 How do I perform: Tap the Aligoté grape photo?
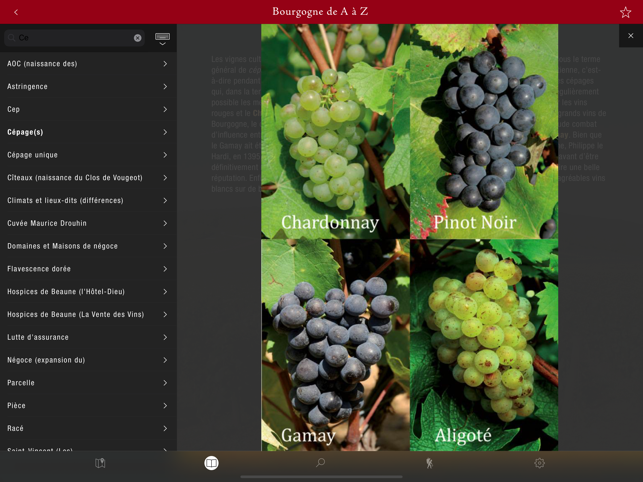(x=484, y=345)
